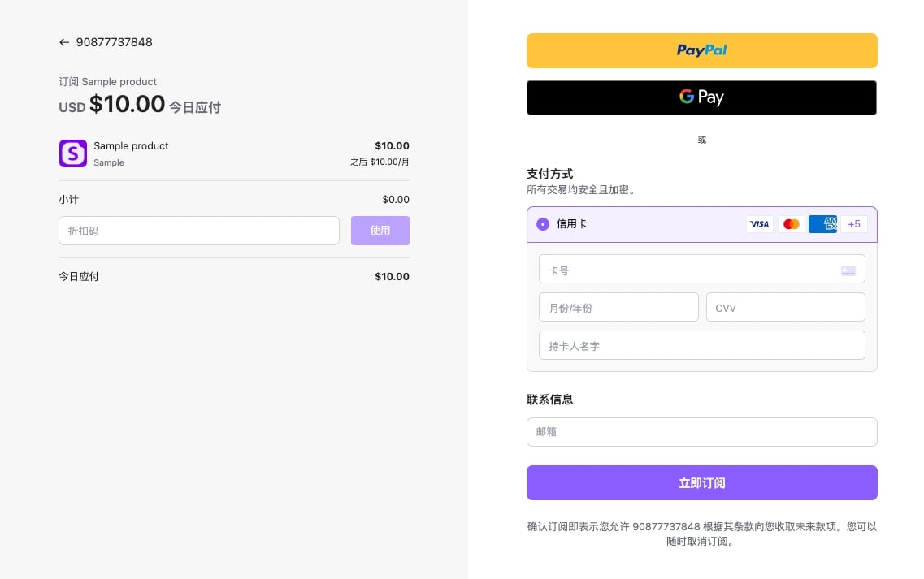Select the 信用卡 radio button
The image size is (924, 579).
tap(543, 224)
